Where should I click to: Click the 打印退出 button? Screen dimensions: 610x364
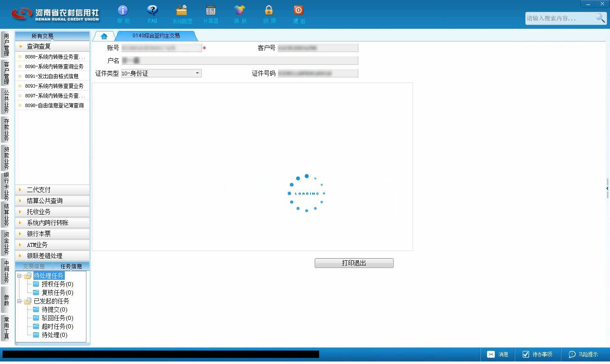[x=354, y=263]
